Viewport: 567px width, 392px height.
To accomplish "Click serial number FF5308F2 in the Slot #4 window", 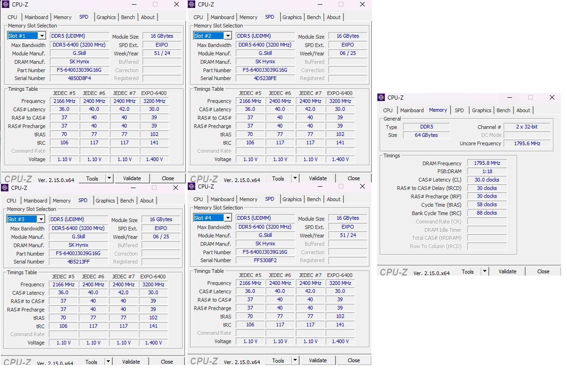I will point(265,260).
